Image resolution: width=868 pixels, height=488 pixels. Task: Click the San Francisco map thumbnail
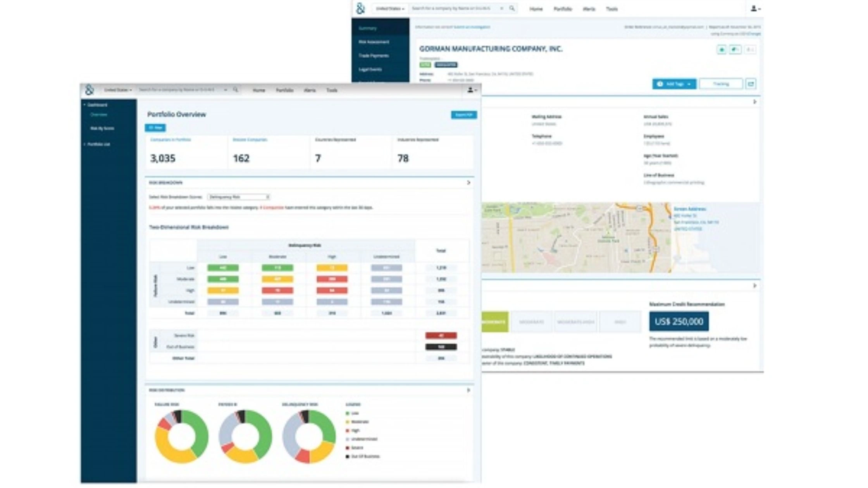pos(576,237)
